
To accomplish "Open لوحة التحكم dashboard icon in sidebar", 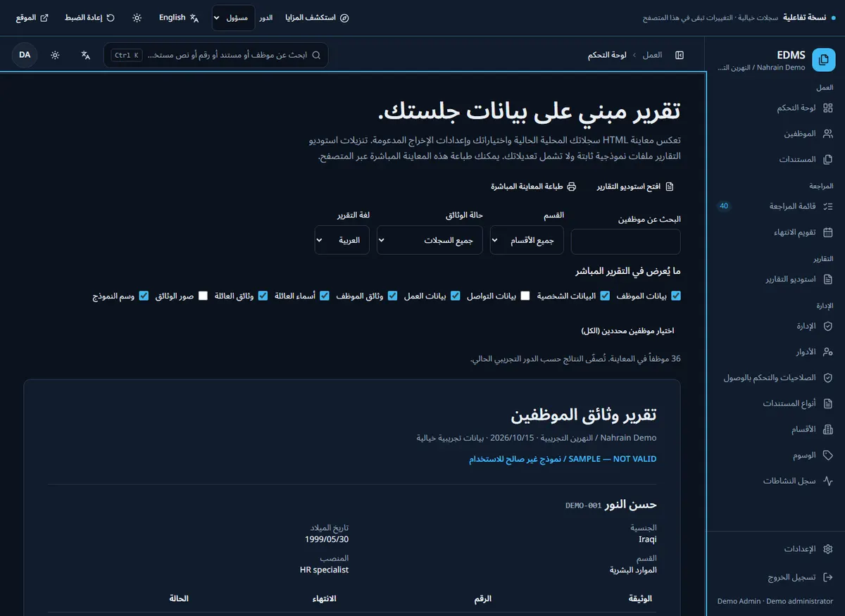I will 828,108.
